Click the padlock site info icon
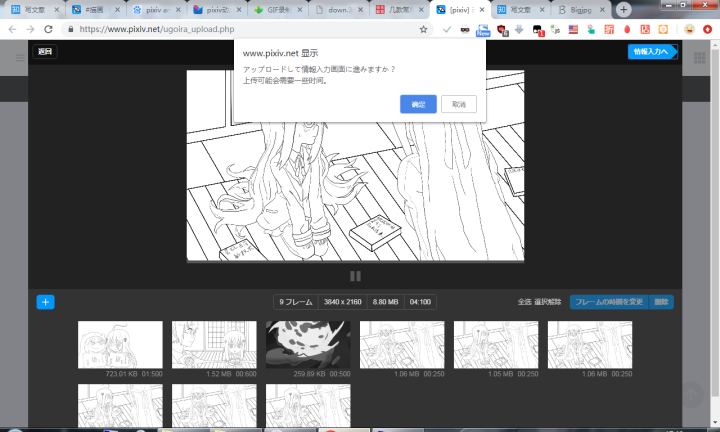This screenshot has height=432, width=720. click(71, 29)
